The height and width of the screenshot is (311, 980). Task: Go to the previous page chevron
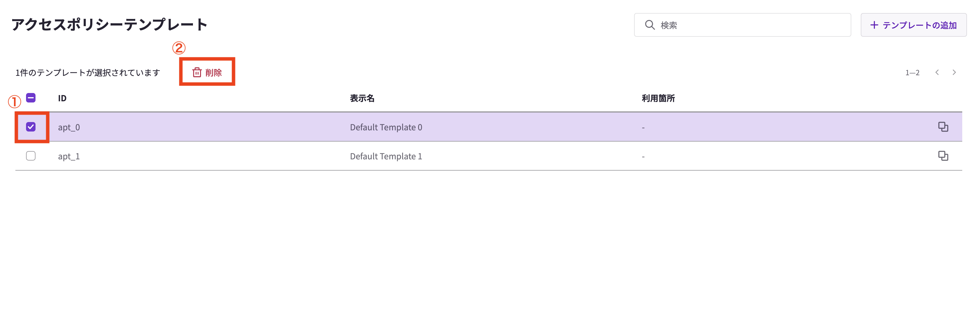click(937, 72)
